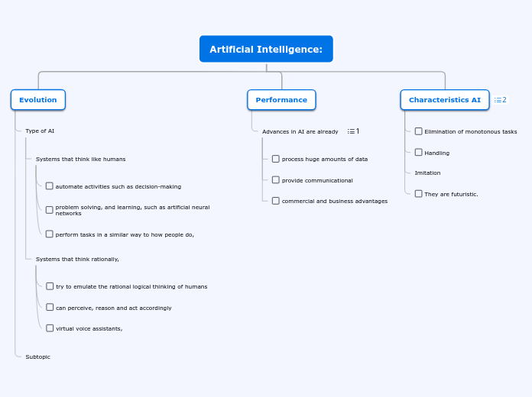Mark the 'Handling' task checkbox

[419, 152]
